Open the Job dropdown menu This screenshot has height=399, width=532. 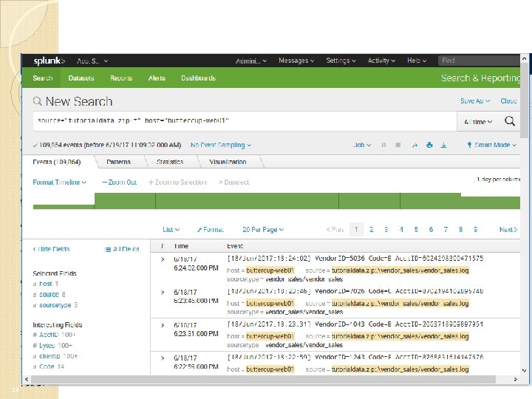click(x=362, y=146)
